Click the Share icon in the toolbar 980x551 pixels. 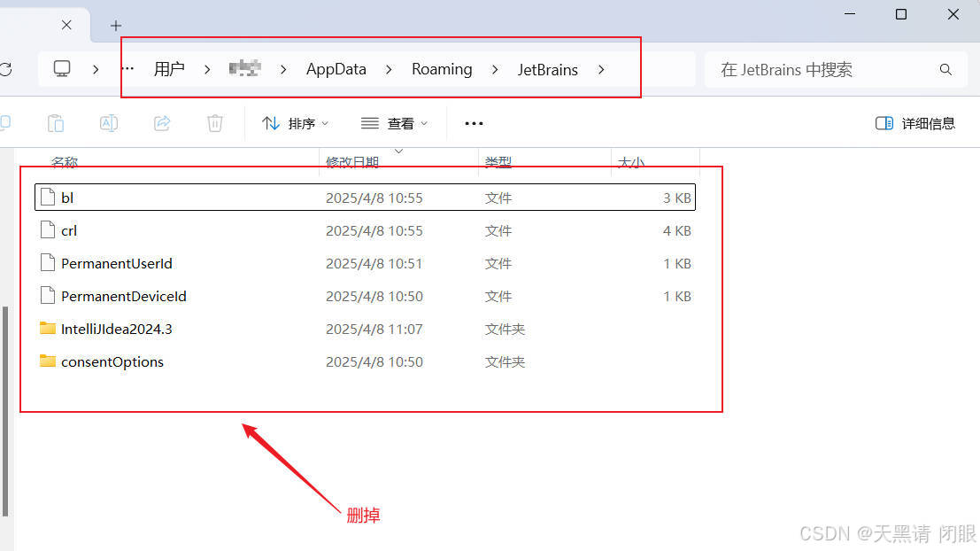161,123
